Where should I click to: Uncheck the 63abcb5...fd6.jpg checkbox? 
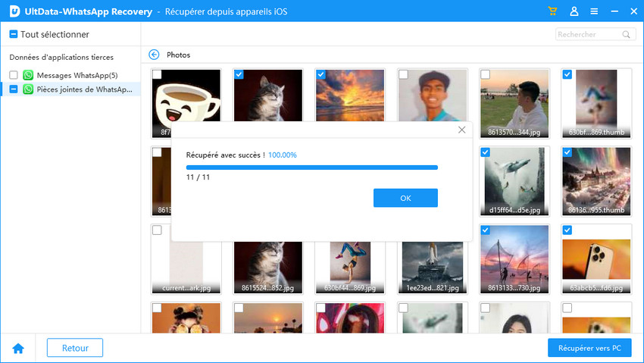567,230
